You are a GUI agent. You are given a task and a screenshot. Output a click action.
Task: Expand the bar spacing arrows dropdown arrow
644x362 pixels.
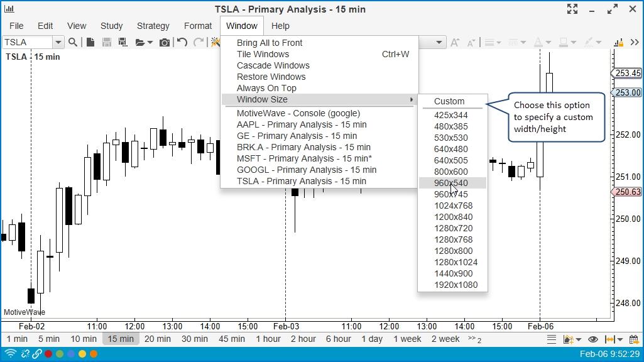tap(619, 339)
